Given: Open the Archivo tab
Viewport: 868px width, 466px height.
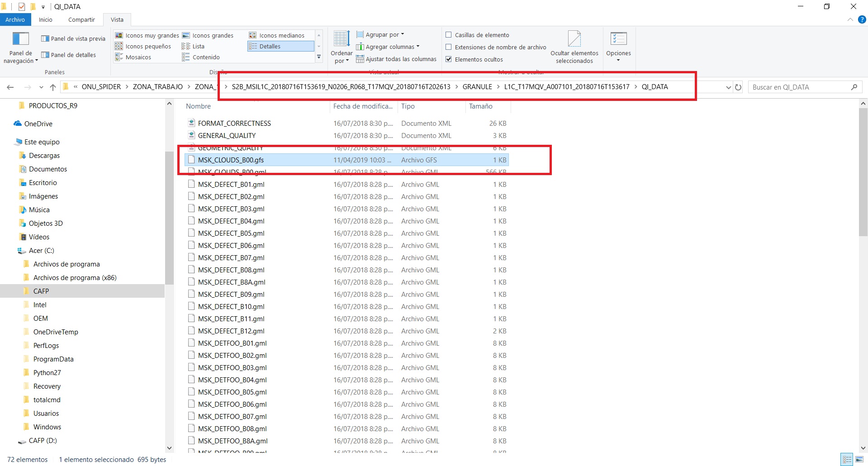Looking at the screenshot, I should [x=15, y=19].
